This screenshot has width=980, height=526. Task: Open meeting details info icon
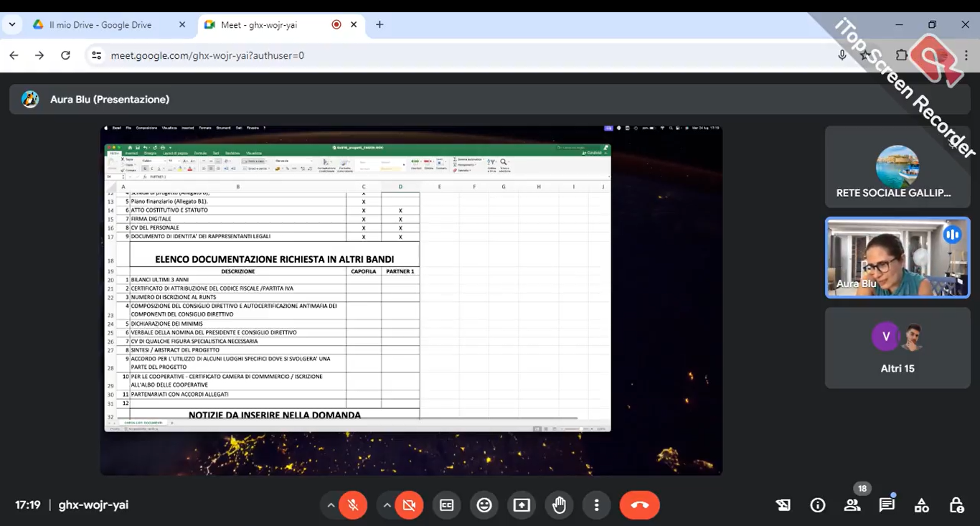tap(818, 505)
